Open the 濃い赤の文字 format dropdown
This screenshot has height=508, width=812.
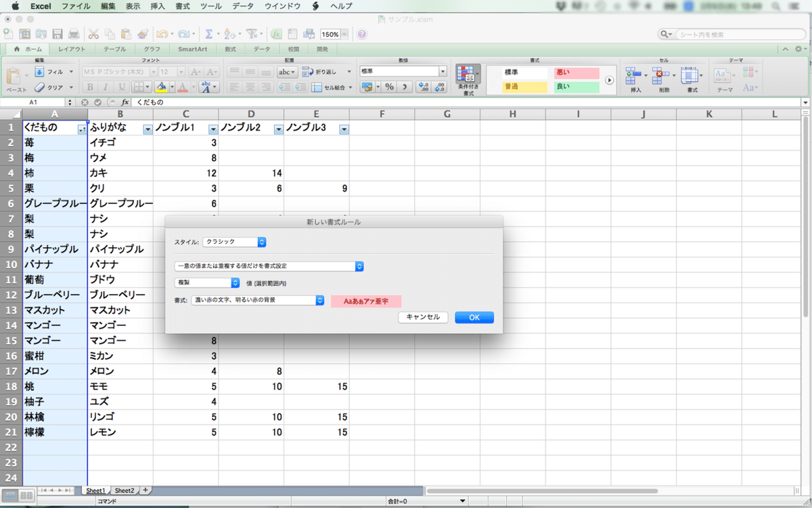(258, 299)
